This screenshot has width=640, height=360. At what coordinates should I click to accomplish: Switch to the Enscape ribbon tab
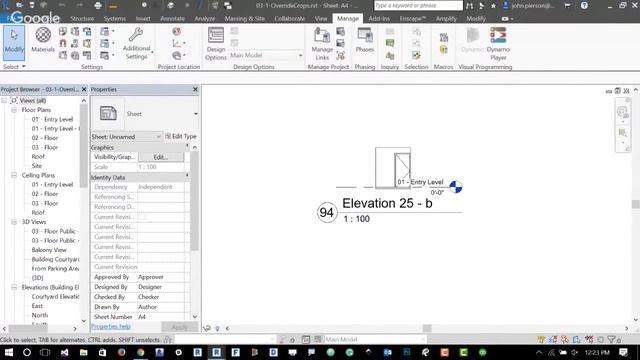[x=413, y=19]
